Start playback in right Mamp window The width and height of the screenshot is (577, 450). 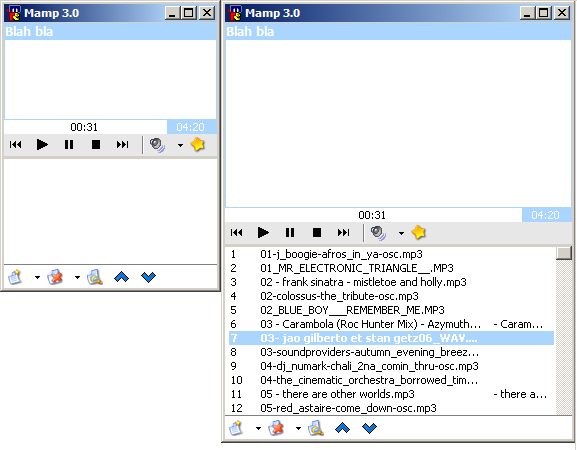263,233
